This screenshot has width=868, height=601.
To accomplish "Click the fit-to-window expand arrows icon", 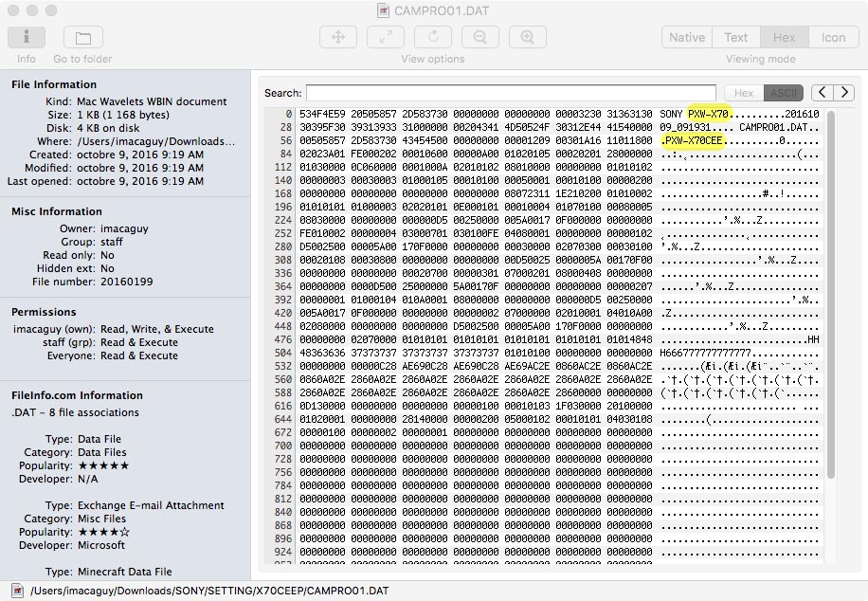I will tap(386, 37).
